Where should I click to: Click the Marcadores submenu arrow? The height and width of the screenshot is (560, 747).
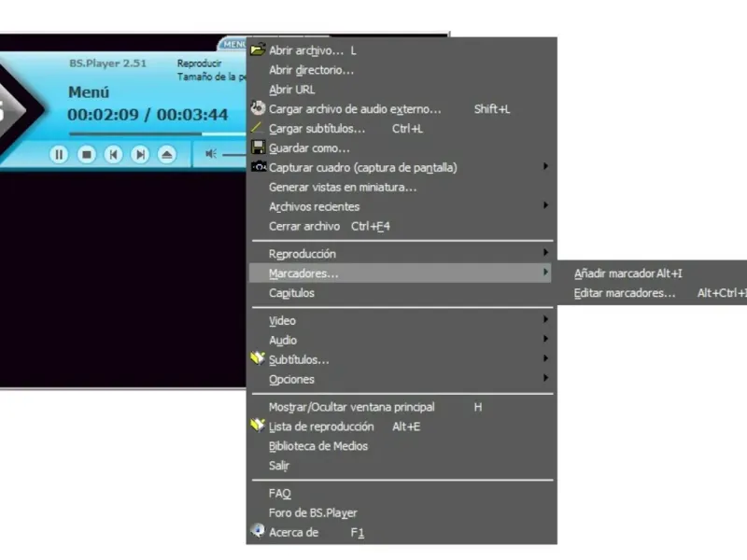(x=545, y=272)
